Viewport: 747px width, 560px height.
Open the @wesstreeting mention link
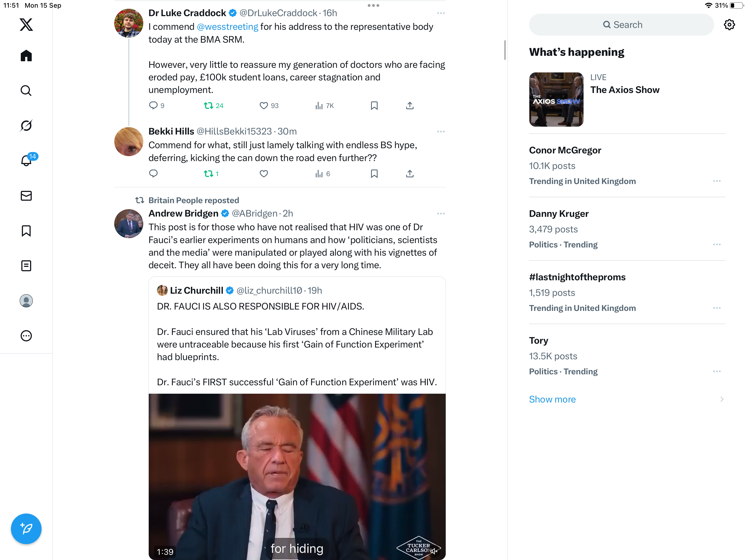[x=227, y=27]
